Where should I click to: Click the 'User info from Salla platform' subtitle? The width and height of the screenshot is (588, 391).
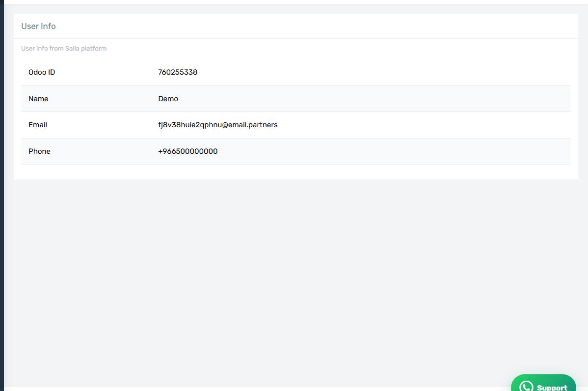[x=64, y=49]
